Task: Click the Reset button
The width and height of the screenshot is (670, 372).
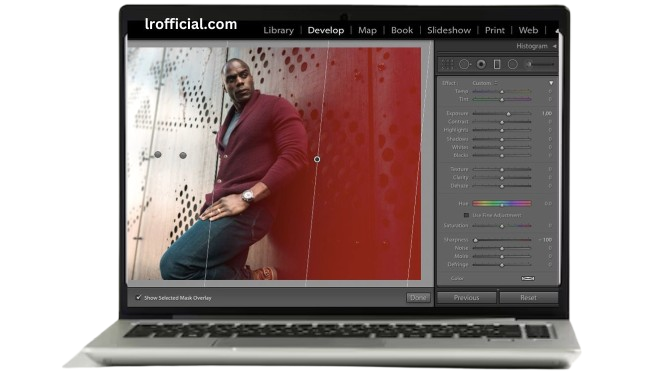Action: point(529,298)
